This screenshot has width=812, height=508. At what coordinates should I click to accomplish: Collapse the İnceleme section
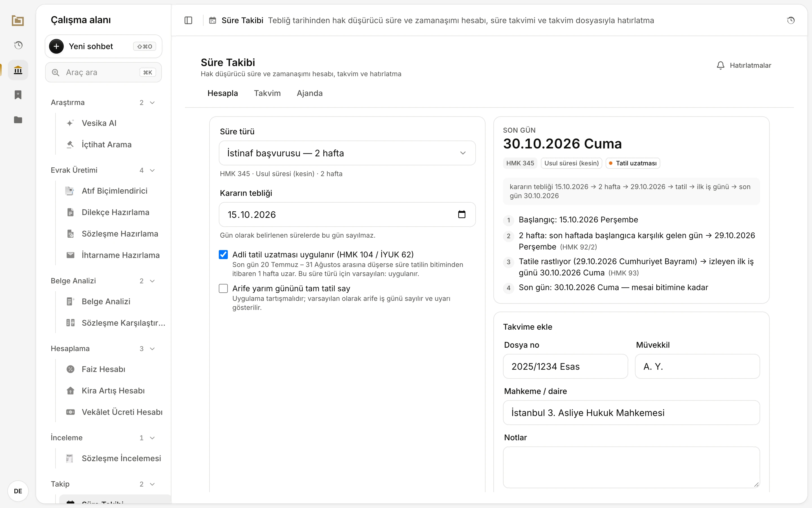click(x=152, y=438)
